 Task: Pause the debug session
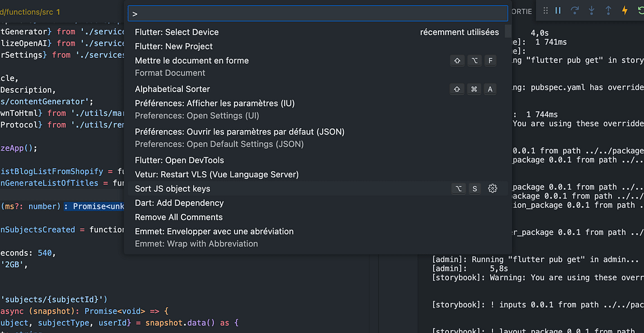coord(558,11)
